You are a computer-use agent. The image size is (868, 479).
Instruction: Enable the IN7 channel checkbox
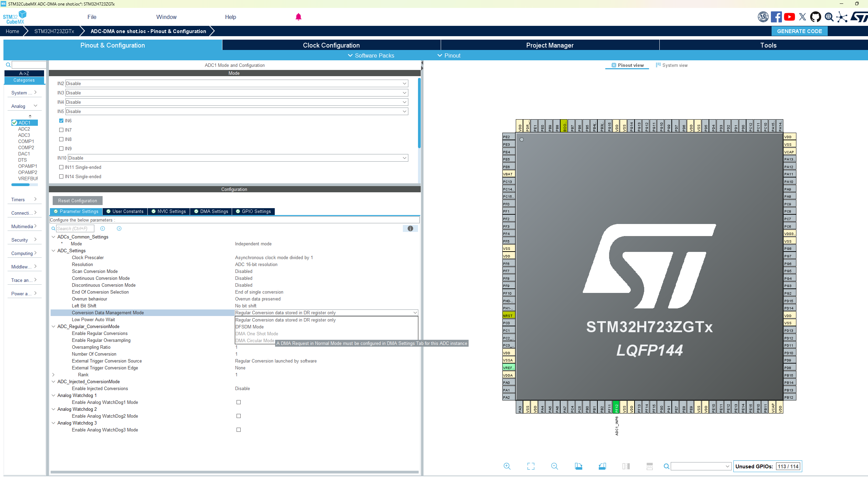click(61, 130)
